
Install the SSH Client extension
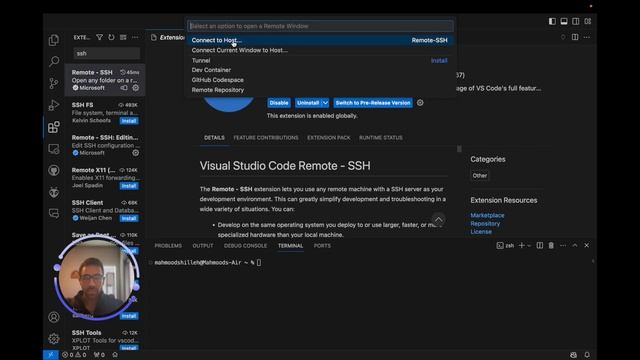pyautogui.click(x=129, y=218)
